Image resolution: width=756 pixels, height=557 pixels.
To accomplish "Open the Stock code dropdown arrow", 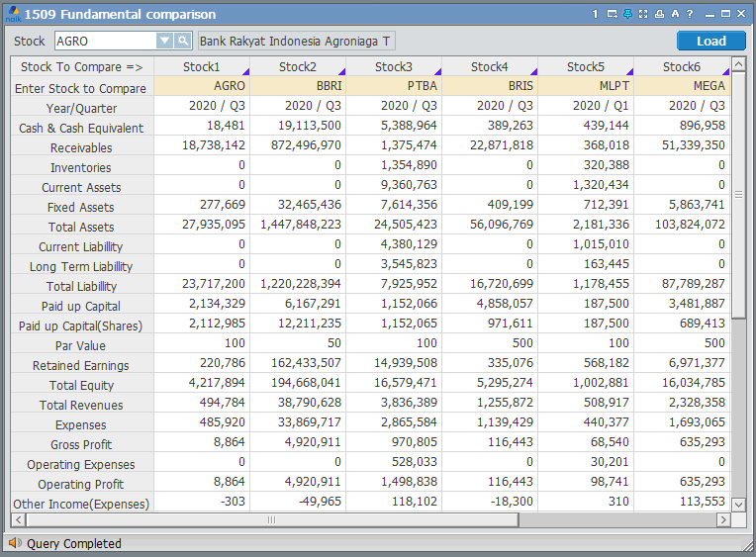I will click(164, 41).
